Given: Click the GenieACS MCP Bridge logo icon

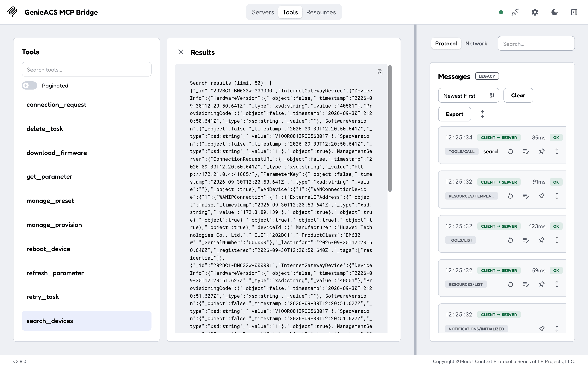Looking at the screenshot, I should (x=12, y=12).
